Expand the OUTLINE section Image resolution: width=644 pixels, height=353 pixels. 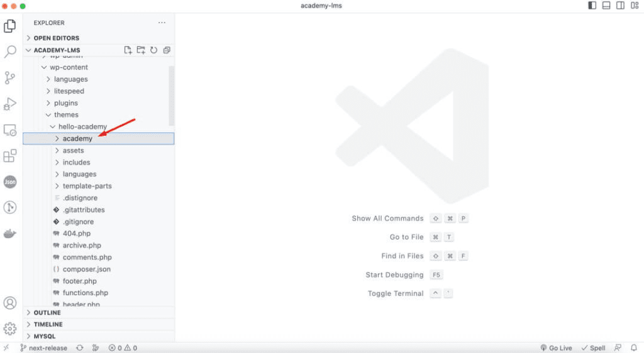tap(47, 313)
